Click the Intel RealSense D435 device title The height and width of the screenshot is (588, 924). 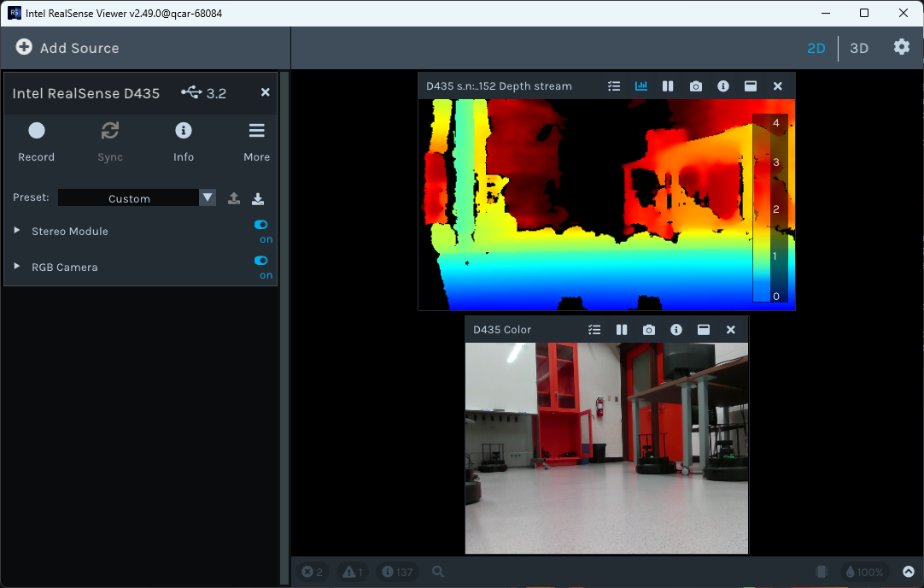coord(86,93)
